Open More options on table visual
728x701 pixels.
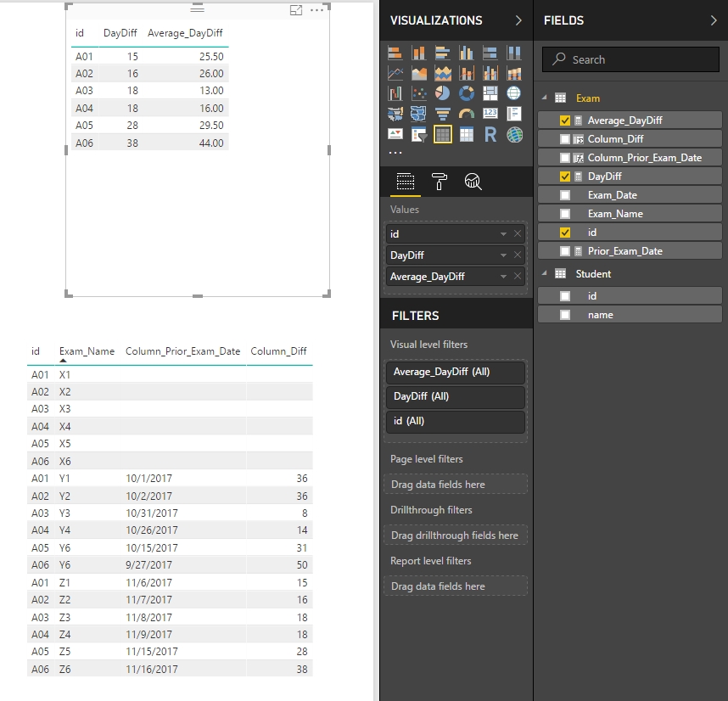click(x=316, y=10)
